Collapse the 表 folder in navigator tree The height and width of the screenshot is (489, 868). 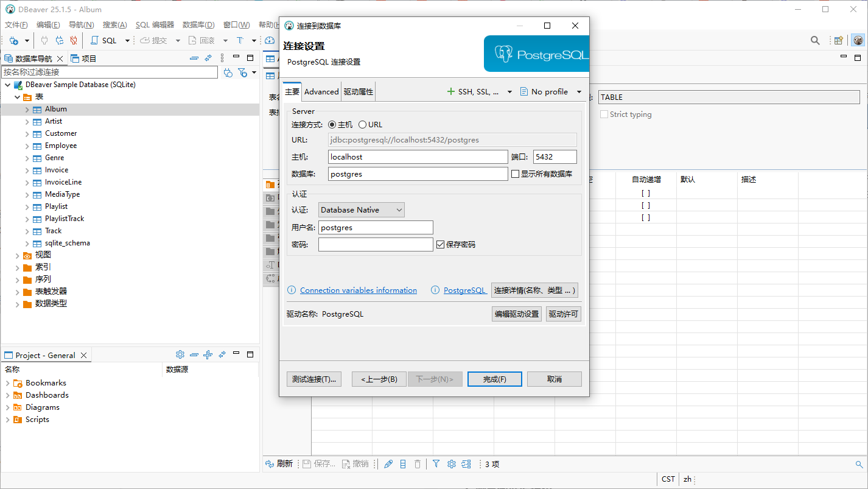[x=17, y=97]
